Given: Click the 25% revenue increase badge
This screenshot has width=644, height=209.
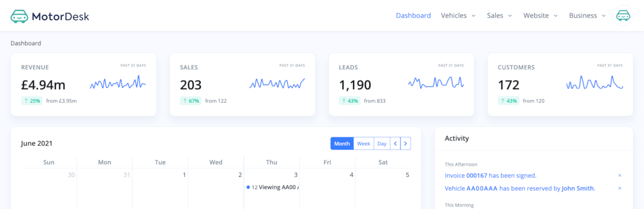Looking at the screenshot, I should (x=32, y=101).
